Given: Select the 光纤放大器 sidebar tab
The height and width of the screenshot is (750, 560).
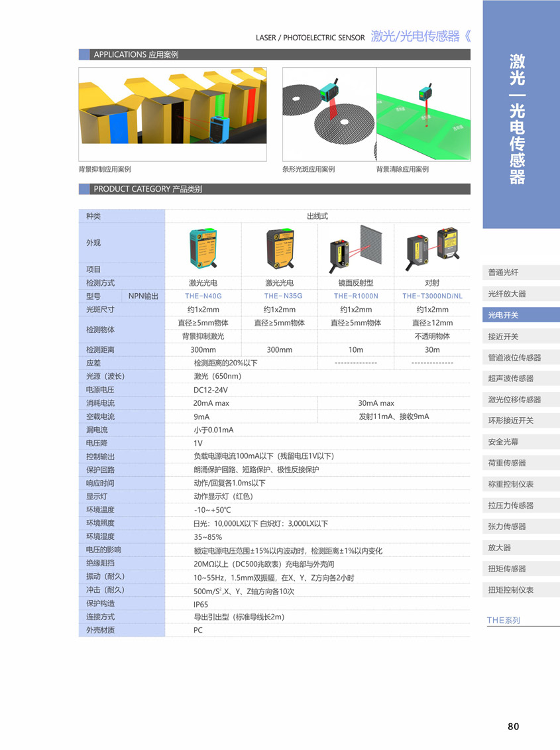Looking at the screenshot, I should (x=521, y=294).
